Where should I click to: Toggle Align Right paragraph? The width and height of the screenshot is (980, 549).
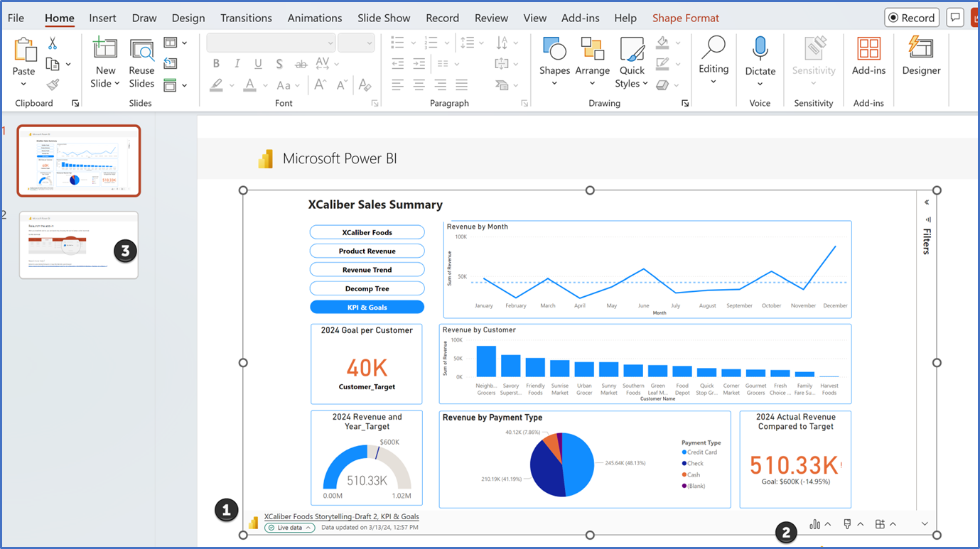(441, 85)
